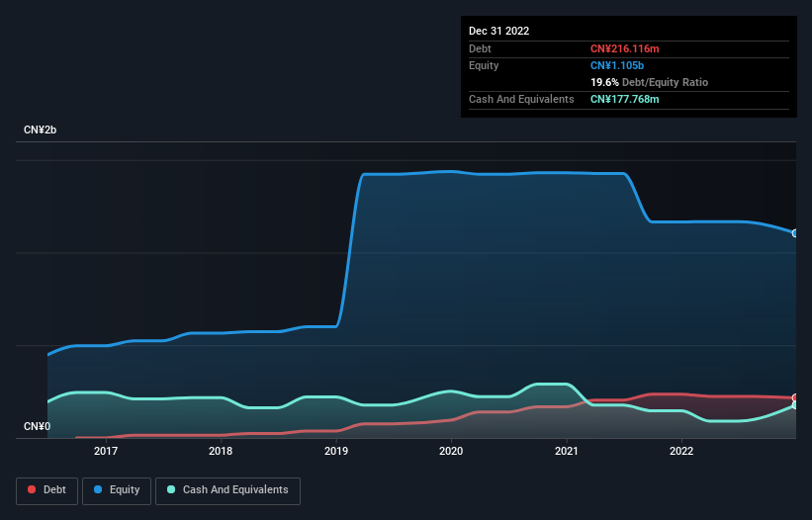The image size is (812, 520).
Task: Click the Debt value CN¥216.116m
Action: pos(624,48)
